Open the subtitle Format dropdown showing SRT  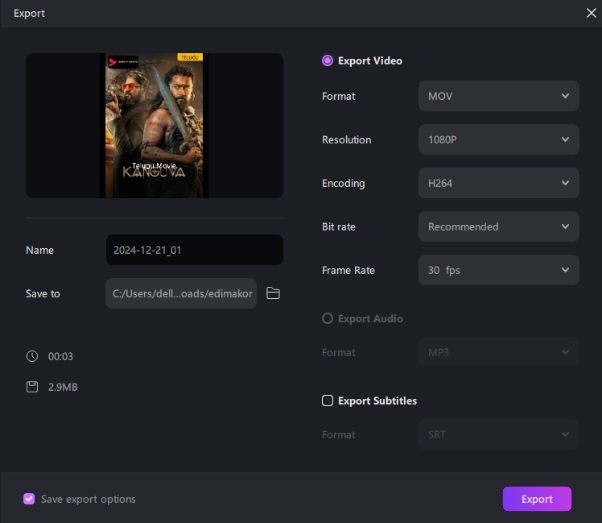498,434
